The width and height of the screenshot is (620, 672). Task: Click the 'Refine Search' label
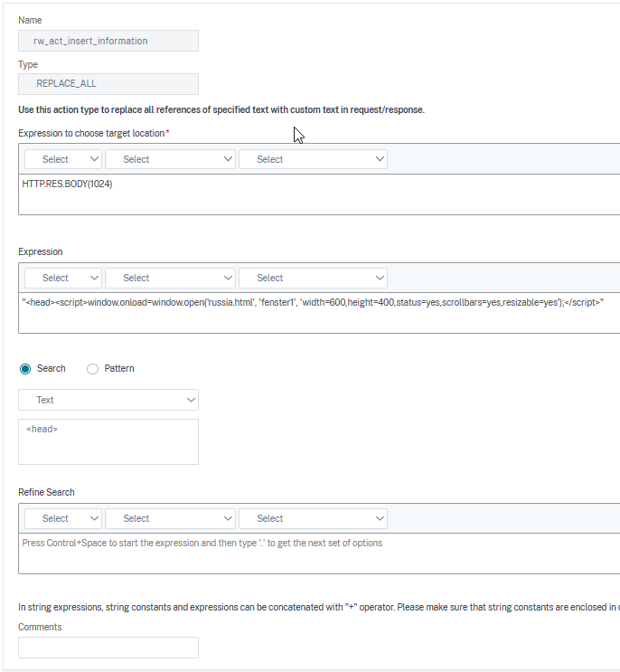click(x=46, y=492)
